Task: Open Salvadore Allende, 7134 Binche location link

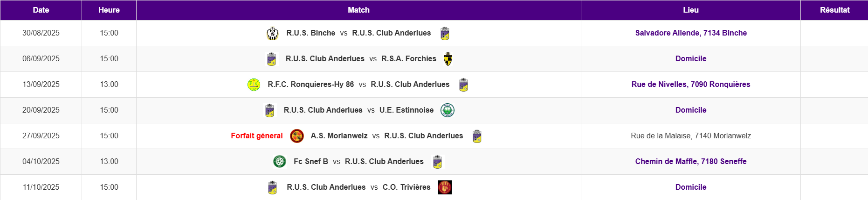Action: pyautogui.click(x=691, y=33)
